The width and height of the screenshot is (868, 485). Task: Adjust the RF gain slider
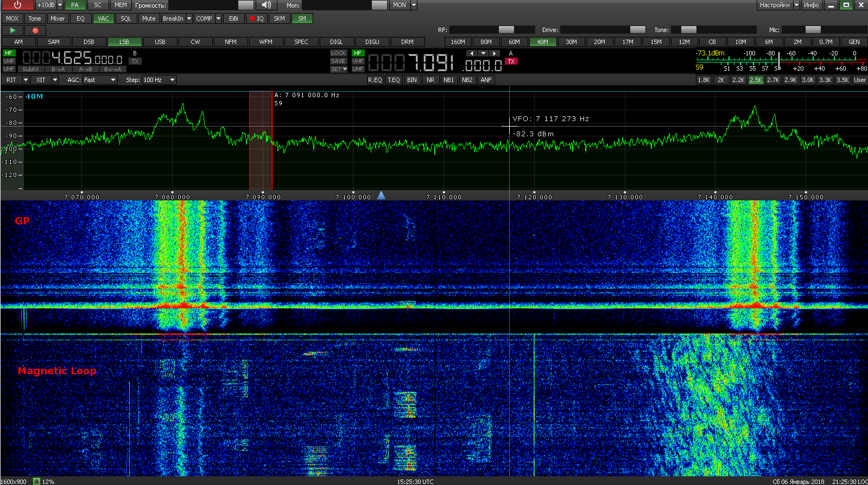[492, 30]
